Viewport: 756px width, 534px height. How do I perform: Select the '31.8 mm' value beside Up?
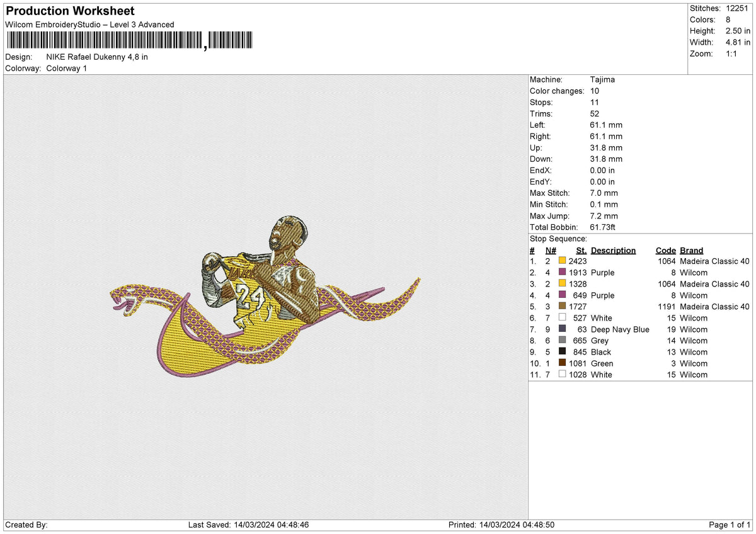pyautogui.click(x=606, y=147)
